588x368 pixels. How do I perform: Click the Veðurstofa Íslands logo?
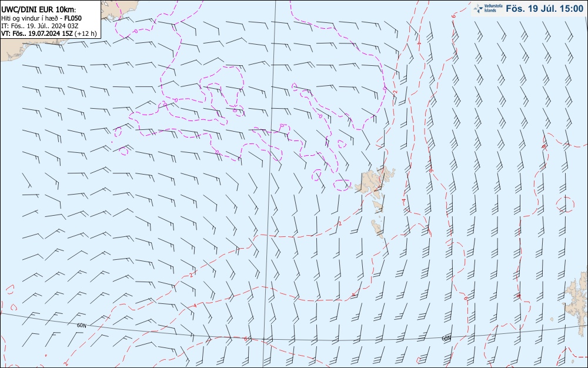(x=488, y=8)
